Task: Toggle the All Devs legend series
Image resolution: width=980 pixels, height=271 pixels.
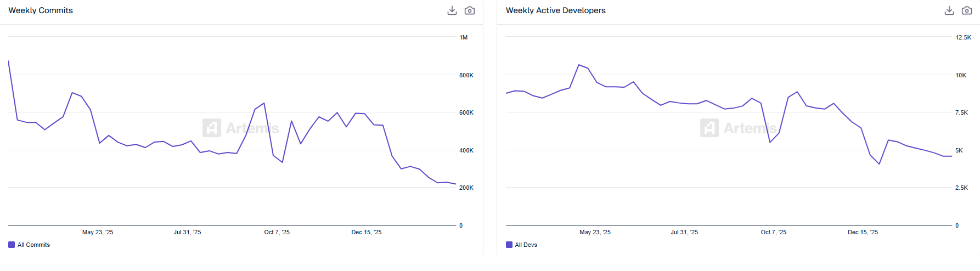Action: [521, 245]
